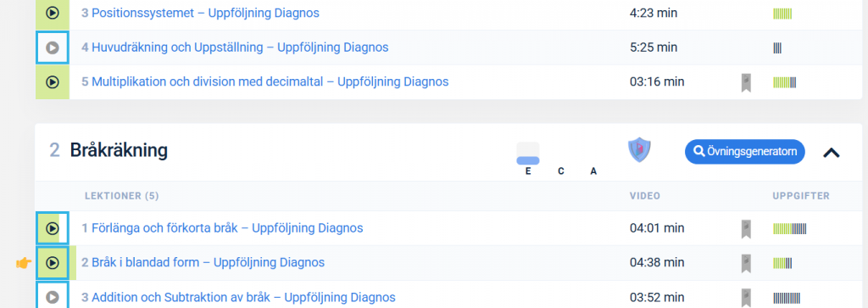Play video for Addition och Subtraktion av bråk
868x308 pixels.
pyautogui.click(x=52, y=297)
